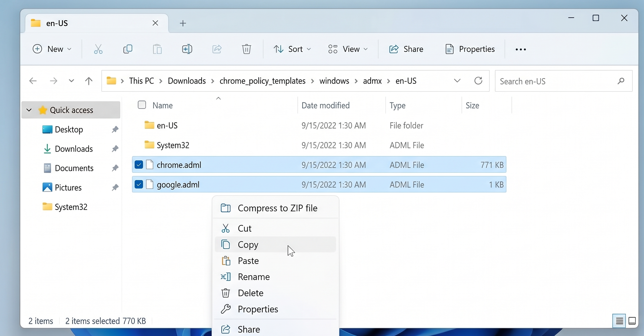This screenshot has width=644, height=336.
Task: Click the Copy icon in the toolbar
Action: point(128,49)
